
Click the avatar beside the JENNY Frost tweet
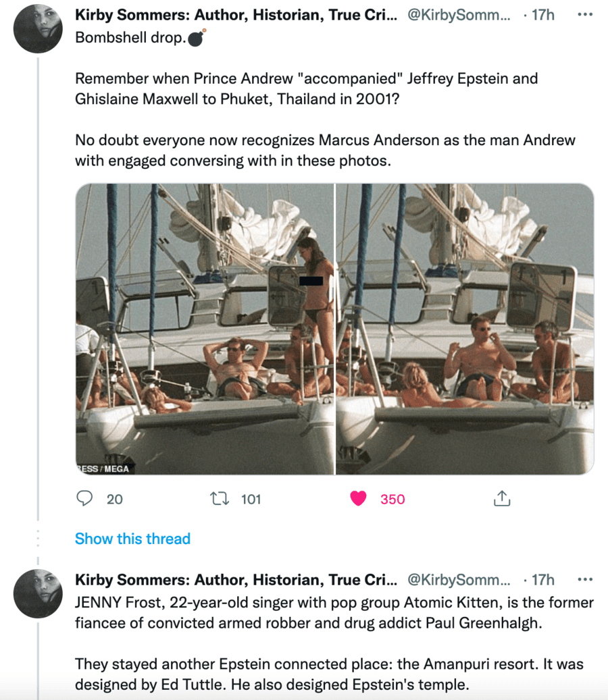tap(38, 593)
